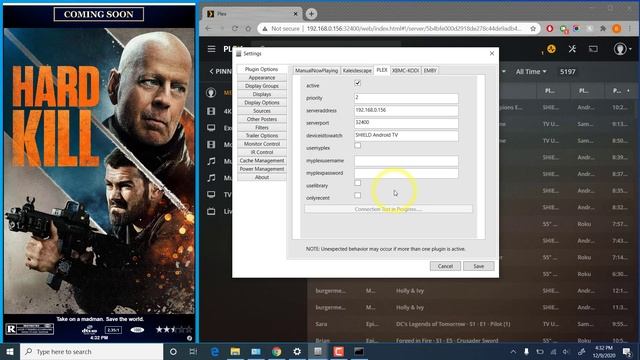Open a new browser tab

pyautogui.click(x=311, y=14)
